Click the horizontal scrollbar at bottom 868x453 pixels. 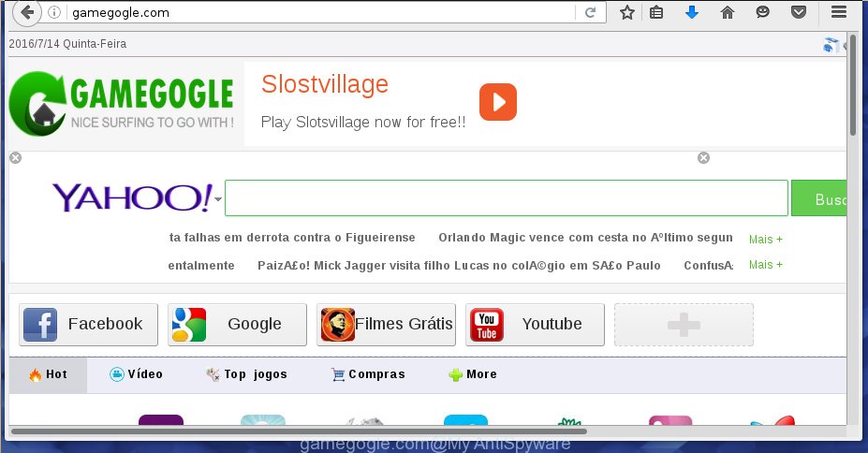click(x=299, y=431)
